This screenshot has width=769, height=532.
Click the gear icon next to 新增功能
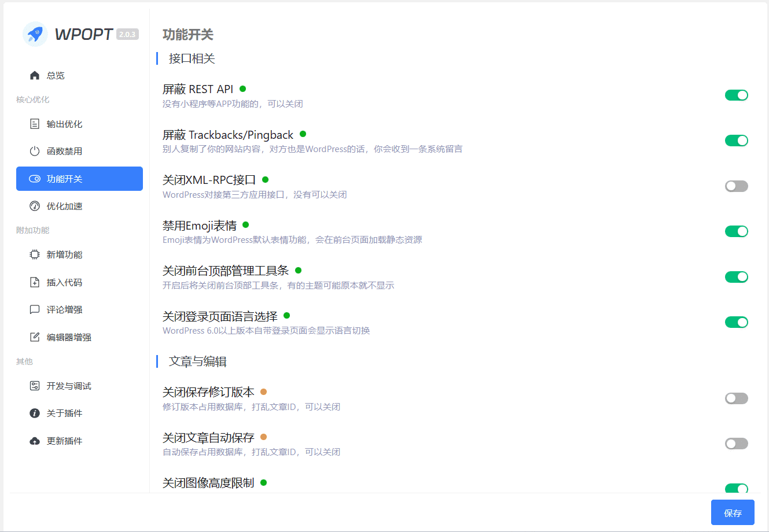[35, 254]
